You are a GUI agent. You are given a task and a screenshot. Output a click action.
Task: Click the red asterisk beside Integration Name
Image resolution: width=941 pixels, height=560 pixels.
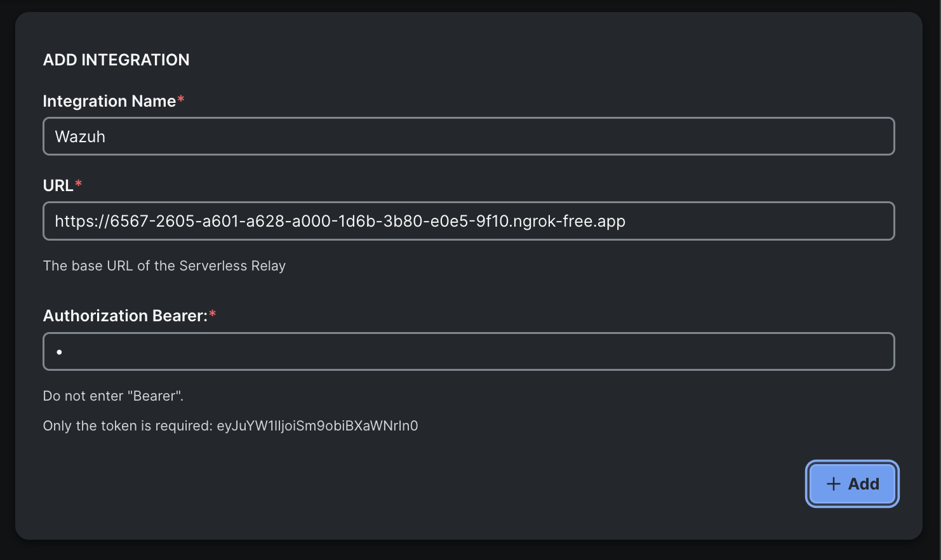tap(181, 100)
